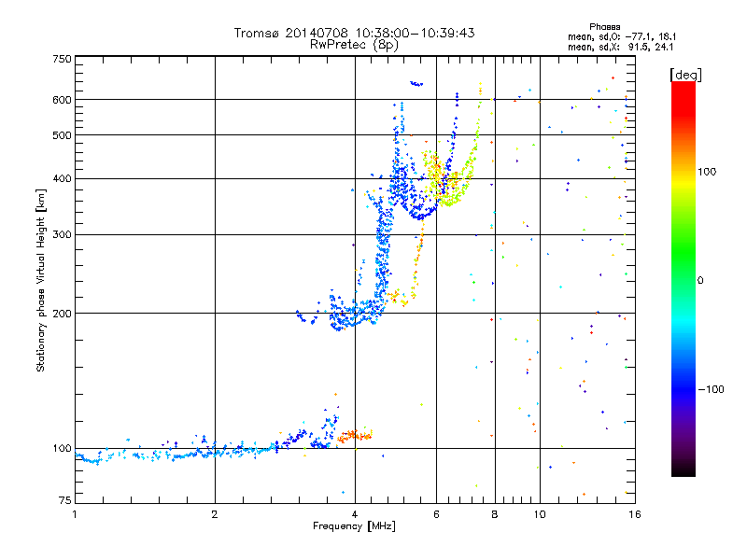This screenshot has width=747, height=560.
Task: Click the colorbar at the 0 mark
Action: (684, 280)
